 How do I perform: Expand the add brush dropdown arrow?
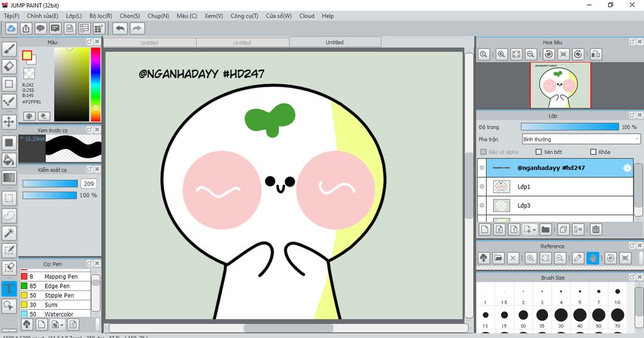[62, 325]
